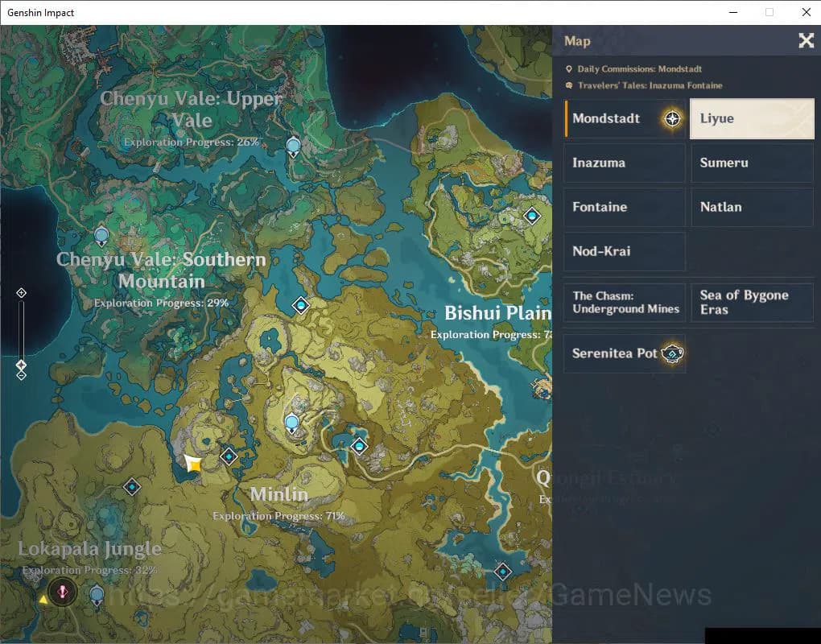Open the Sumeru region map

752,163
